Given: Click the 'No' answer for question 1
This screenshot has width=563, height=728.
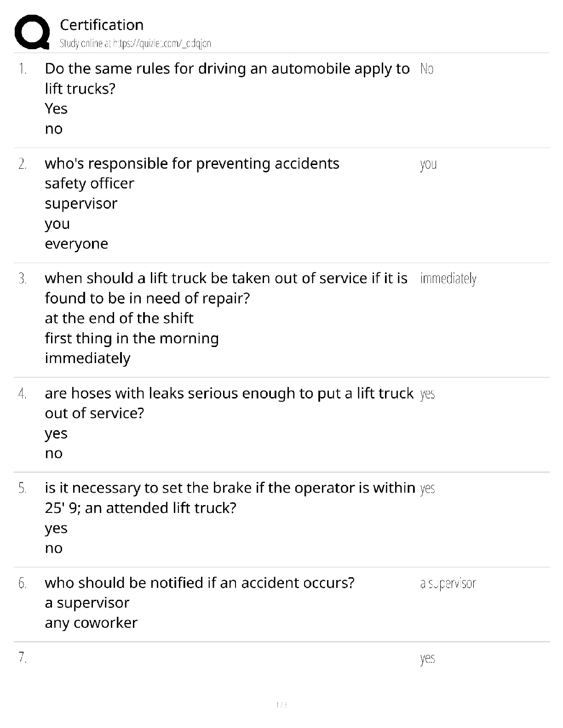Looking at the screenshot, I should coord(426,69).
